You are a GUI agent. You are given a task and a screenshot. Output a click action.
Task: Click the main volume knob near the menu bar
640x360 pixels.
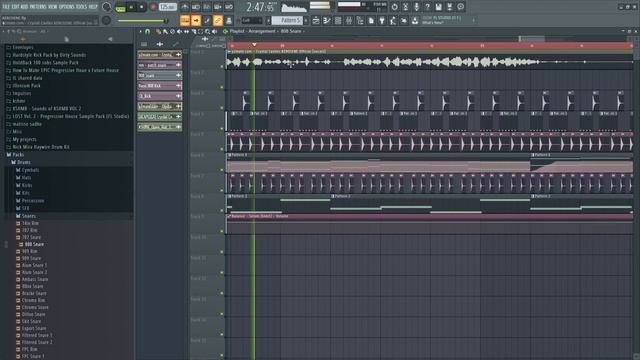pos(107,7)
